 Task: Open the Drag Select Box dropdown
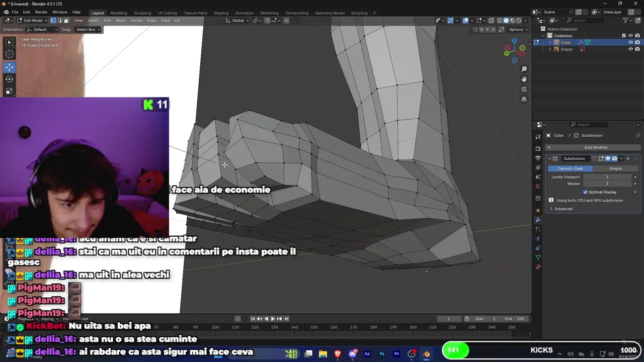(x=88, y=30)
